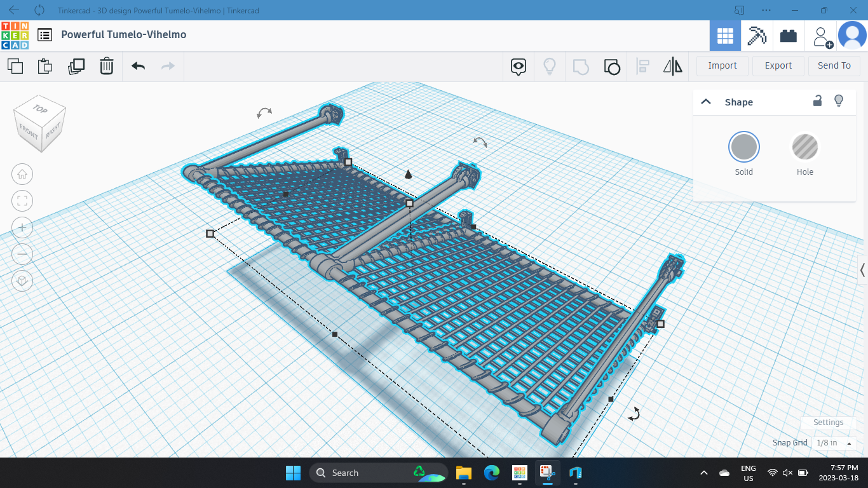Click the curved rotation handle at the bottom right of the selection
The height and width of the screenshot is (488, 868).
(x=634, y=414)
